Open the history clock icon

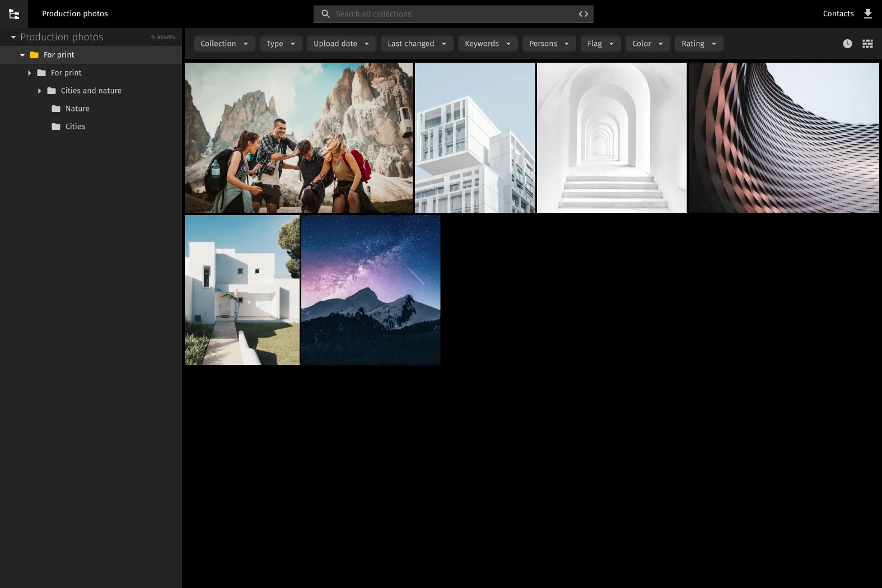click(x=847, y=44)
